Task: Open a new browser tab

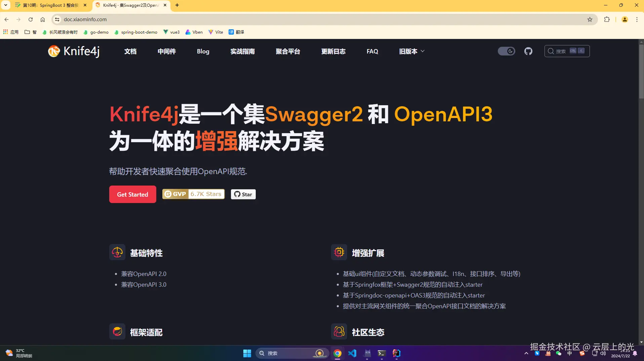Action: click(x=177, y=5)
